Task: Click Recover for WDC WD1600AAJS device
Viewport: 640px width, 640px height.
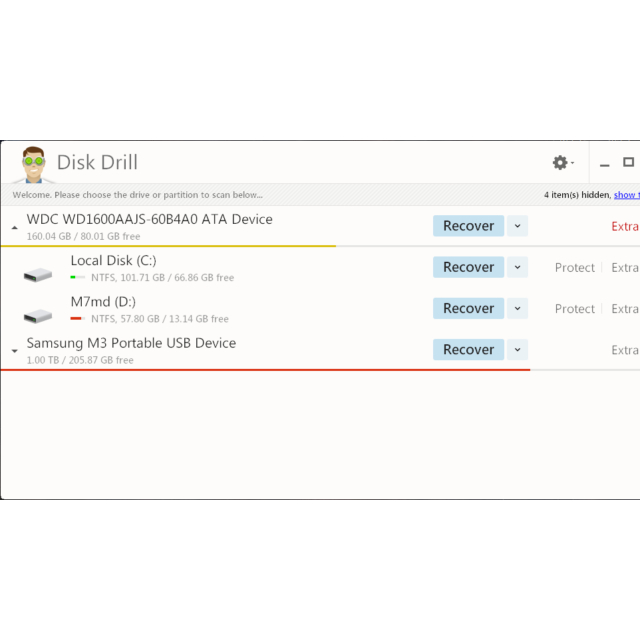Action: pos(468,226)
